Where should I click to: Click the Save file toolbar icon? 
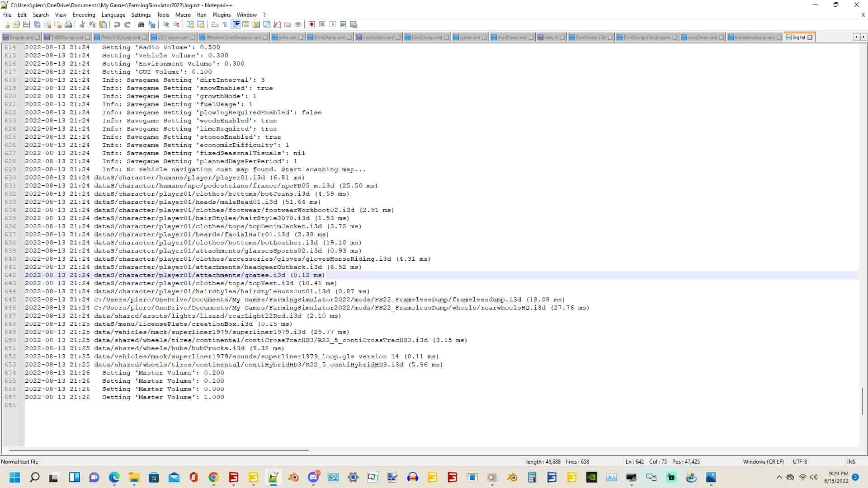pos(27,24)
